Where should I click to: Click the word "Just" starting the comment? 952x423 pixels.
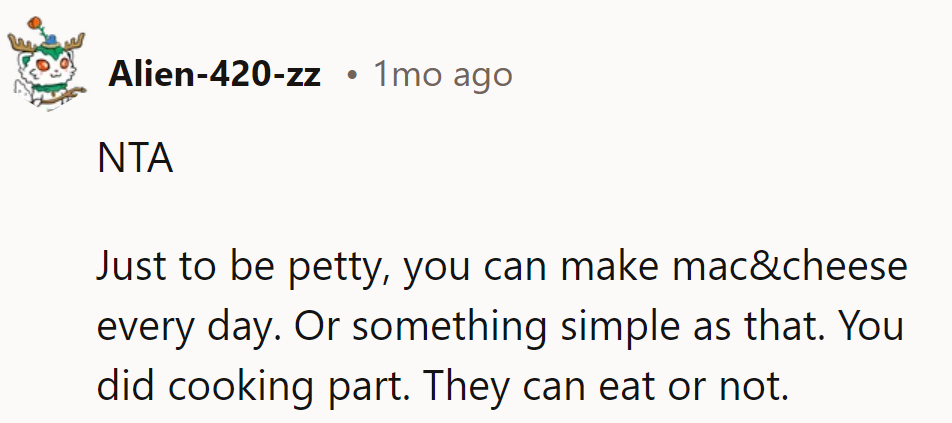[x=132, y=268]
